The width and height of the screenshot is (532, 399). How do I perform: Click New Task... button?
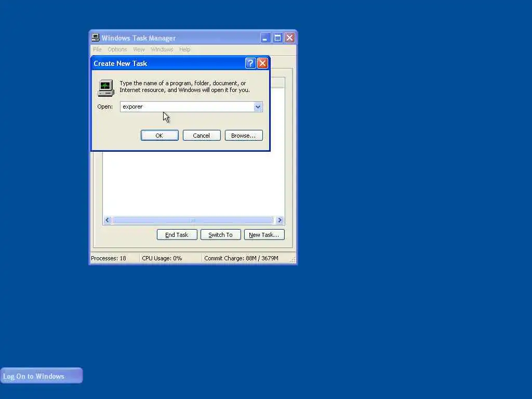point(264,235)
